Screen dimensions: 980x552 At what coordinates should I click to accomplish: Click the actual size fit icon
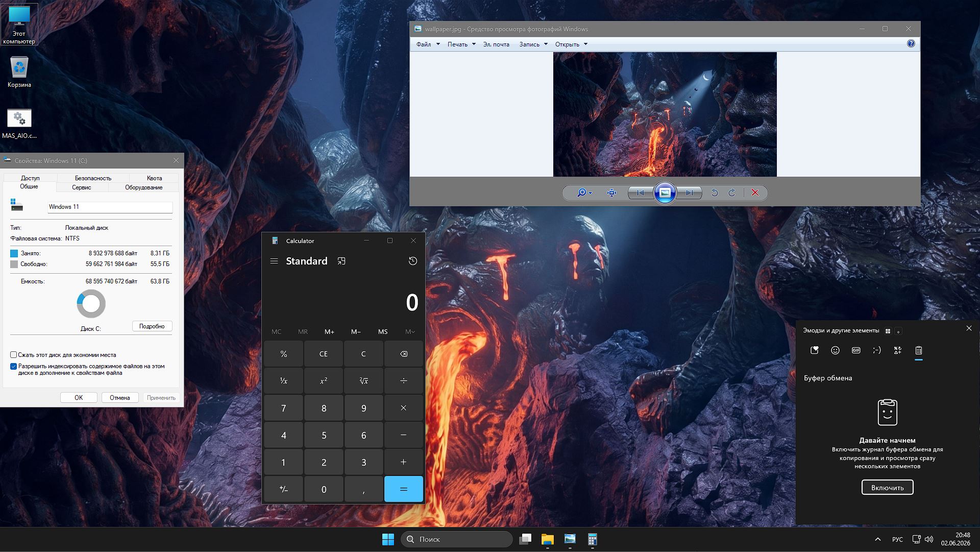pyautogui.click(x=611, y=193)
